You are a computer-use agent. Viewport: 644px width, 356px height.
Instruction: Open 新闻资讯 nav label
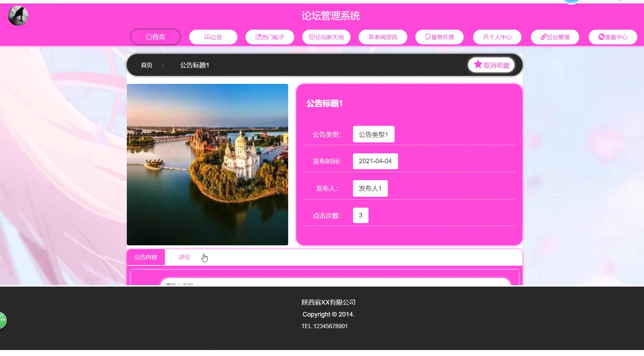(386, 37)
